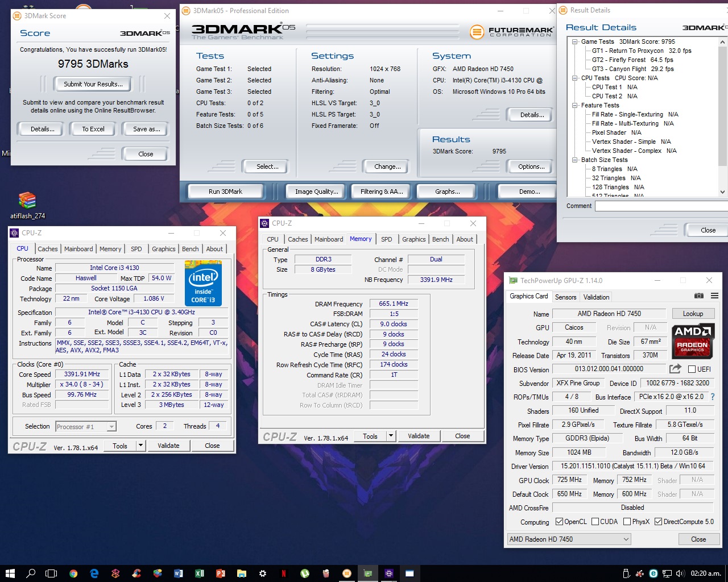Open Microsoft Excel from the taskbar
The image size is (728, 582).
point(199,573)
